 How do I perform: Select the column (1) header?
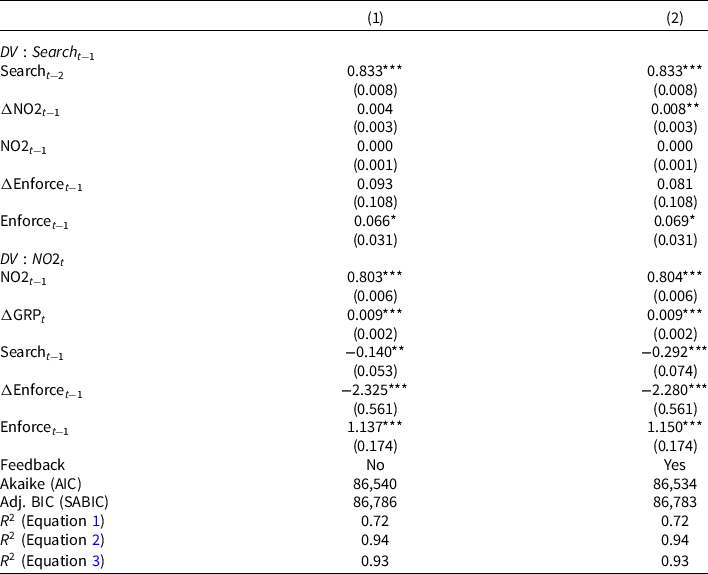[x=375, y=18]
